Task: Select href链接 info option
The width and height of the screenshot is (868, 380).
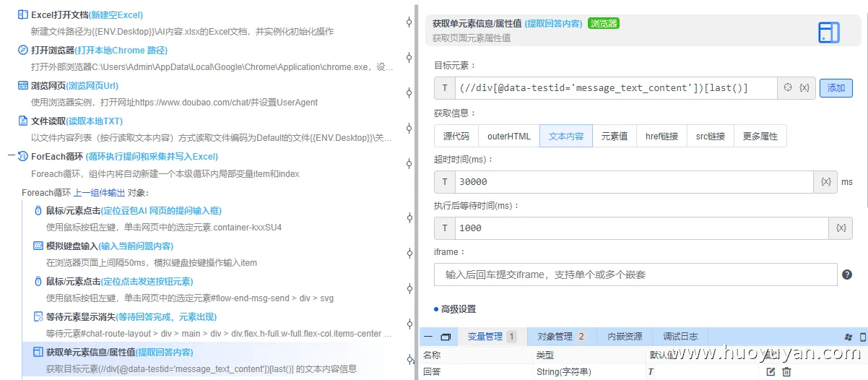Action: pos(661,136)
